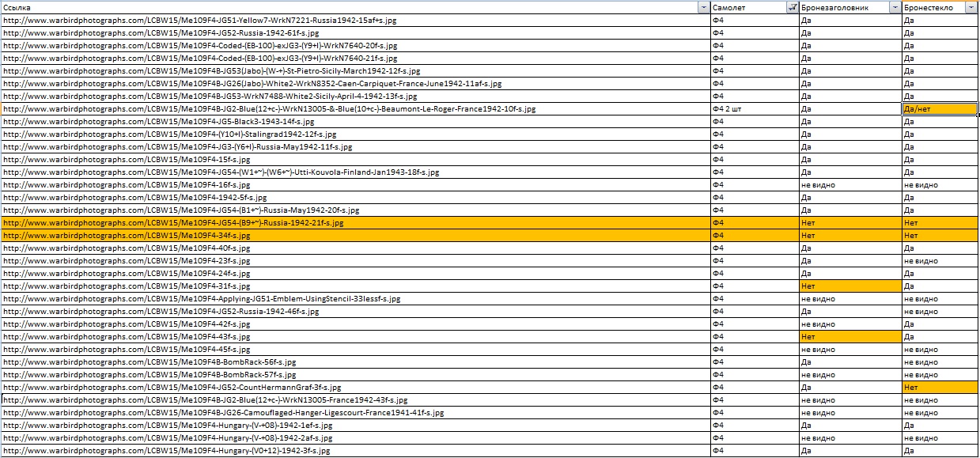Select the highlighted Me109F4-34f-s.jpg URL cell
This screenshot has height=458, width=980.
coord(355,235)
